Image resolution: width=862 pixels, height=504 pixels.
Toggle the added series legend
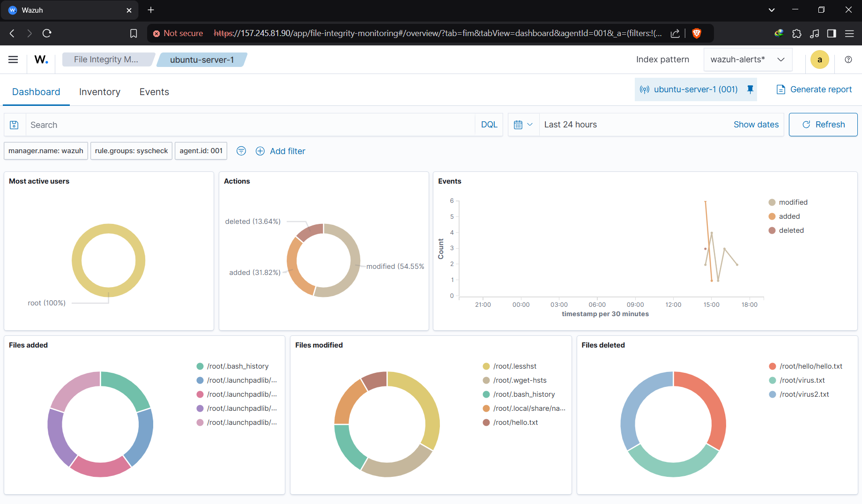(785, 216)
